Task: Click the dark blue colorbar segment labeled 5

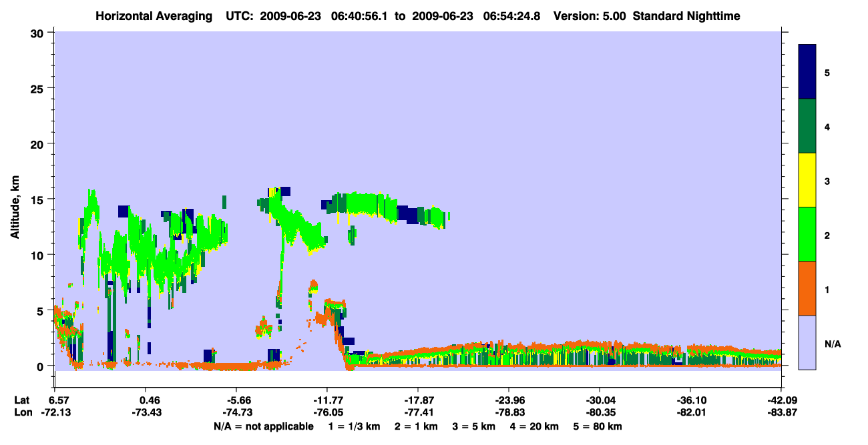Action: click(807, 72)
